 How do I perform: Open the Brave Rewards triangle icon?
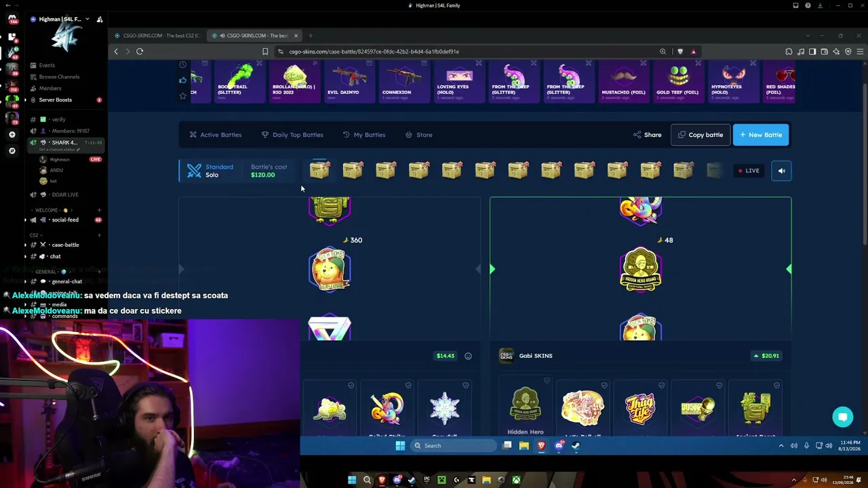(693, 52)
